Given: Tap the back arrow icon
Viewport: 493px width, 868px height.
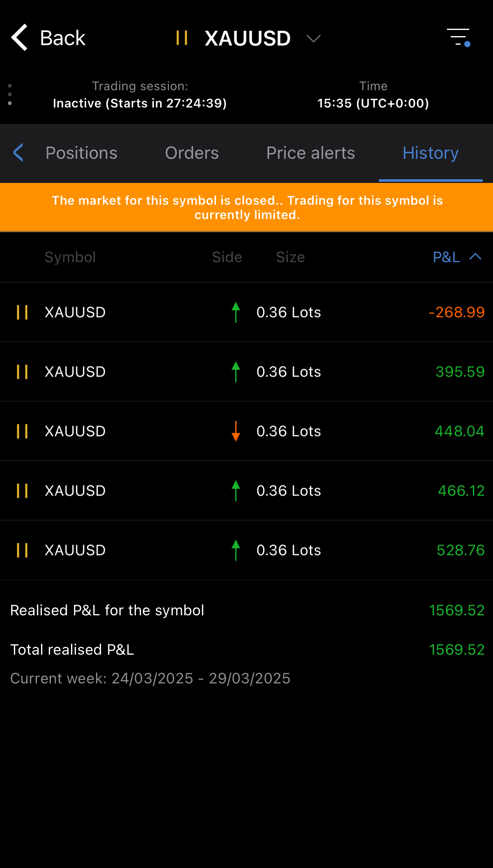Looking at the screenshot, I should coord(20,38).
